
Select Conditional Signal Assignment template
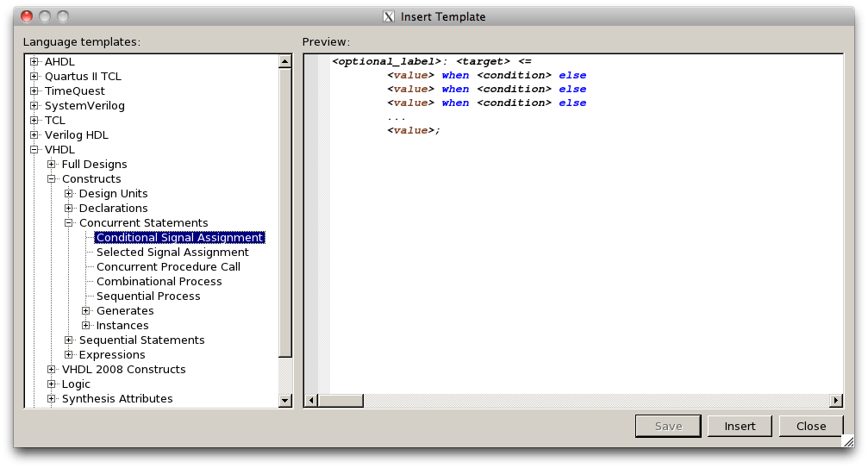click(179, 237)
